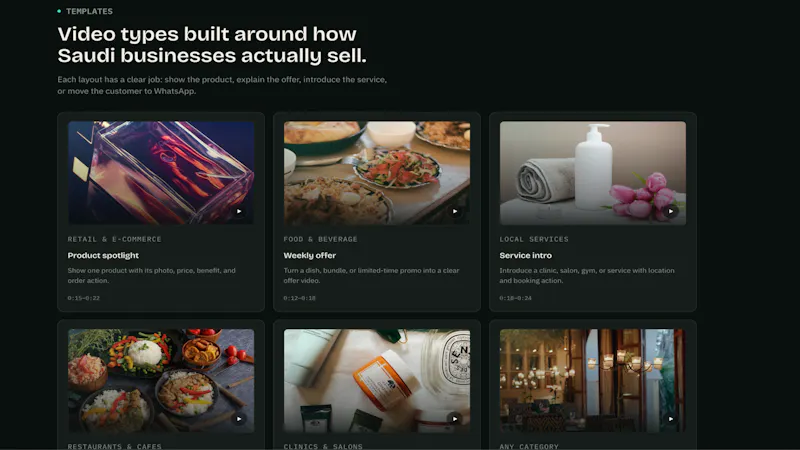The height and width of the screenshot is (450, 800).
Task: Play the Product spotlight video preview
Action: [x=239, y=211]
